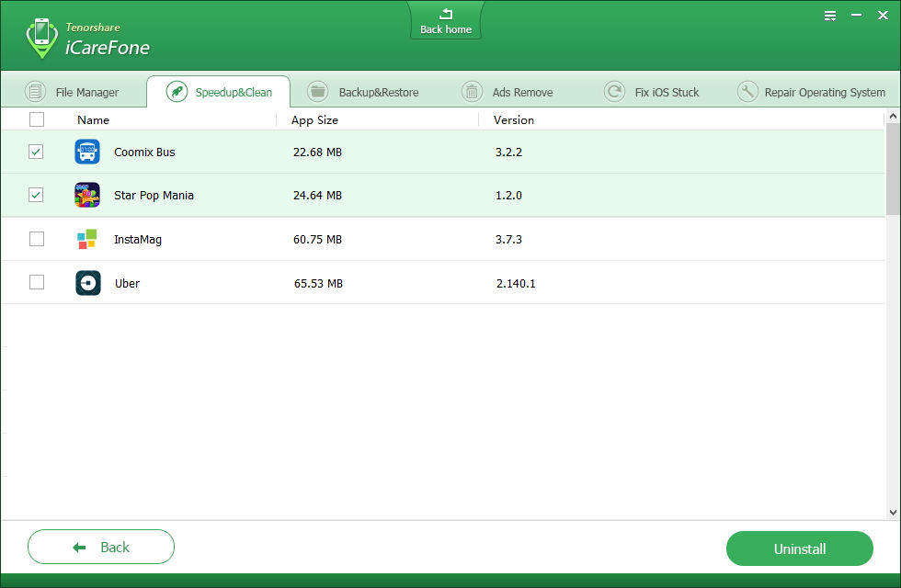Uncheck the Coomix Bus checkbox
This screenshot has width=901, height=588.
click(x=36, y=152)
